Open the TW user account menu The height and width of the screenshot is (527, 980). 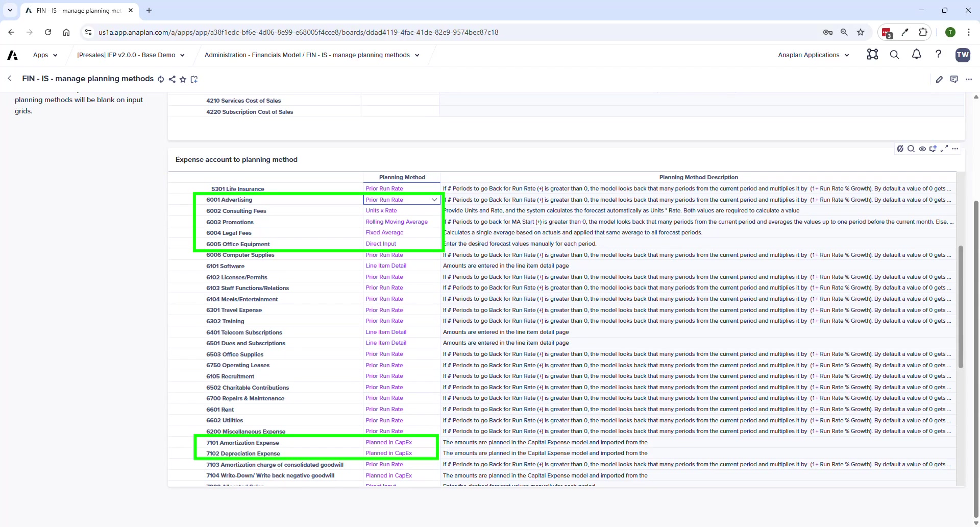coord(963,55)
